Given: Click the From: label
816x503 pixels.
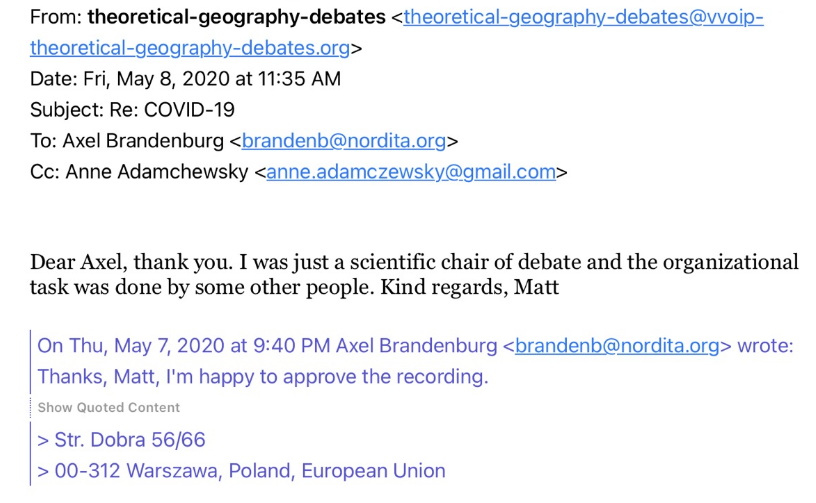Looking at the screenshot, I should (x=56, y=17).
